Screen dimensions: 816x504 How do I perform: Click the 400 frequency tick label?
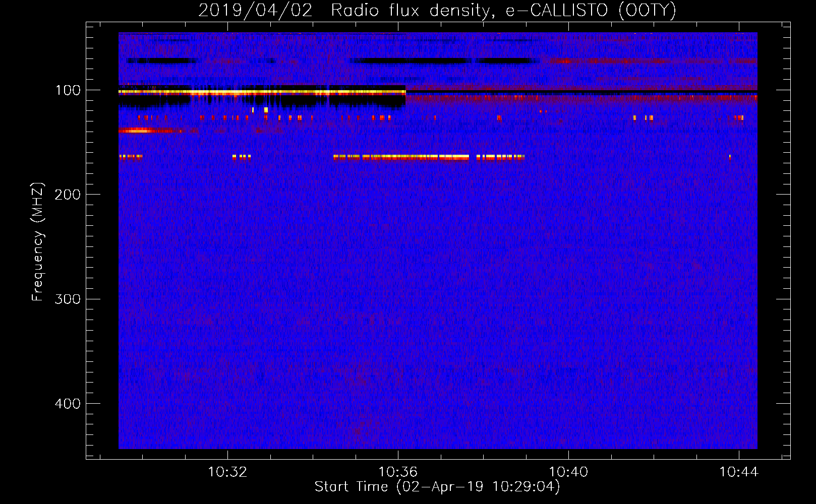[x=68, y=404]
